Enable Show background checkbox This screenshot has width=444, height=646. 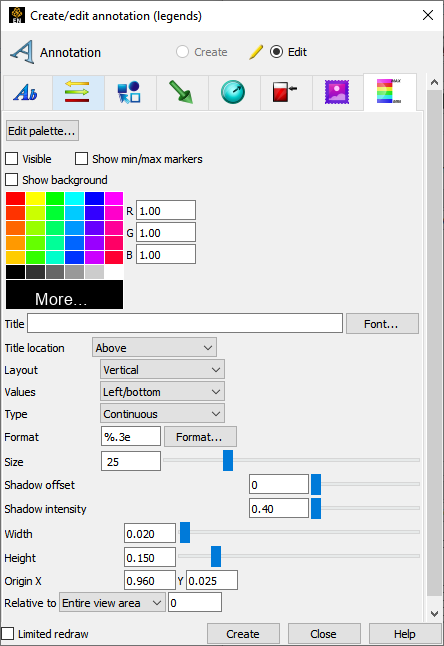(x=12, y=180)
